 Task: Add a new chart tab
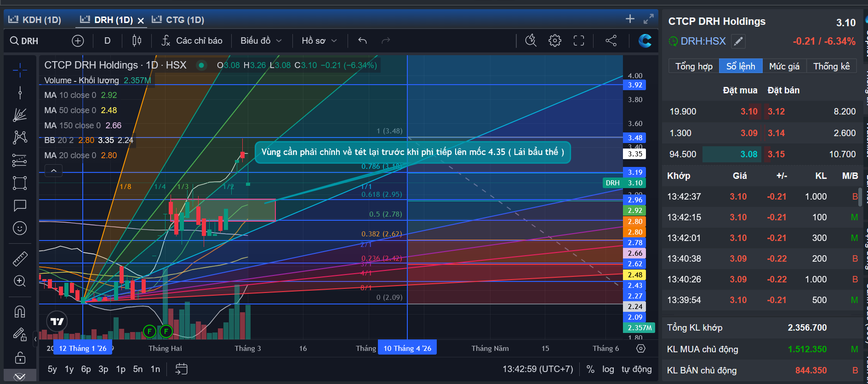tap(630, 19)
